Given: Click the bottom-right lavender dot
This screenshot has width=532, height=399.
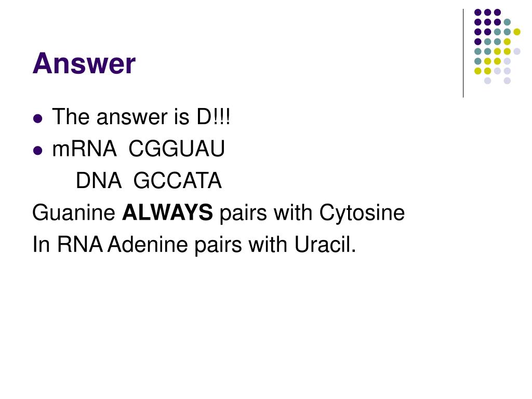Looking at the screenshot, I should tap(507, 81).
